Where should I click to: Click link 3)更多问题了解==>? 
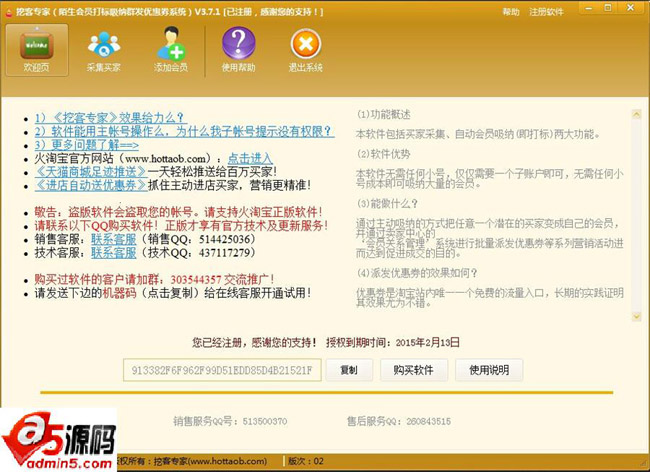[x=87, y=145]
